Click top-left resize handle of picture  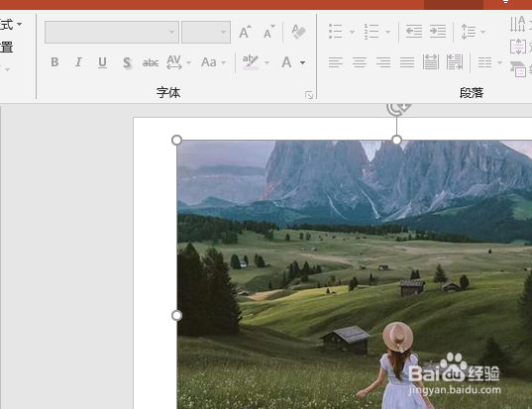(x=176, y=140)
